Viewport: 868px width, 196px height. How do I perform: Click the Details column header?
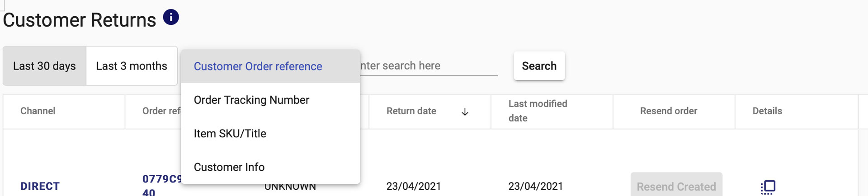[x=767, y=111]
